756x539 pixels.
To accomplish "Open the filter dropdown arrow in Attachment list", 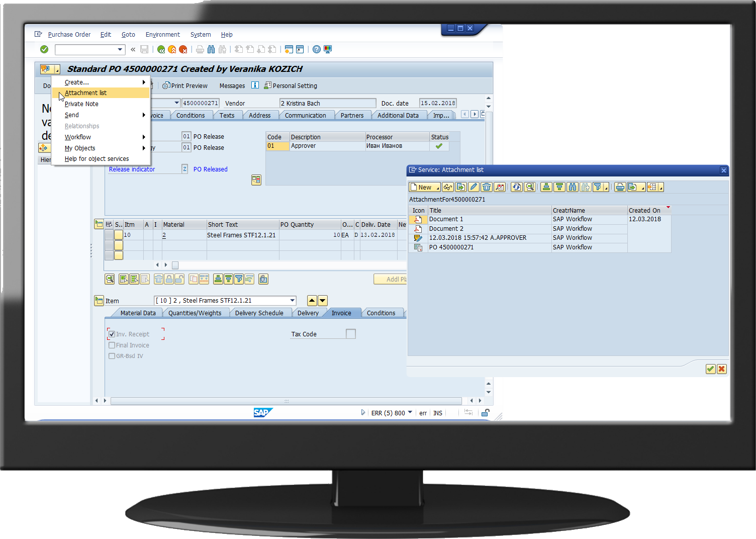I will click(x=607, y=188).
